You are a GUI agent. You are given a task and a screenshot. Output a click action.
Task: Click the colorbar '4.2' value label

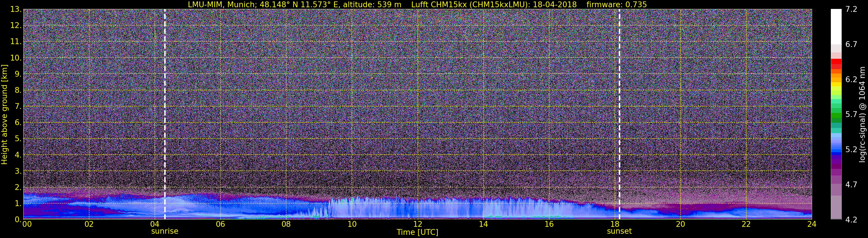(x=852, y=220)
